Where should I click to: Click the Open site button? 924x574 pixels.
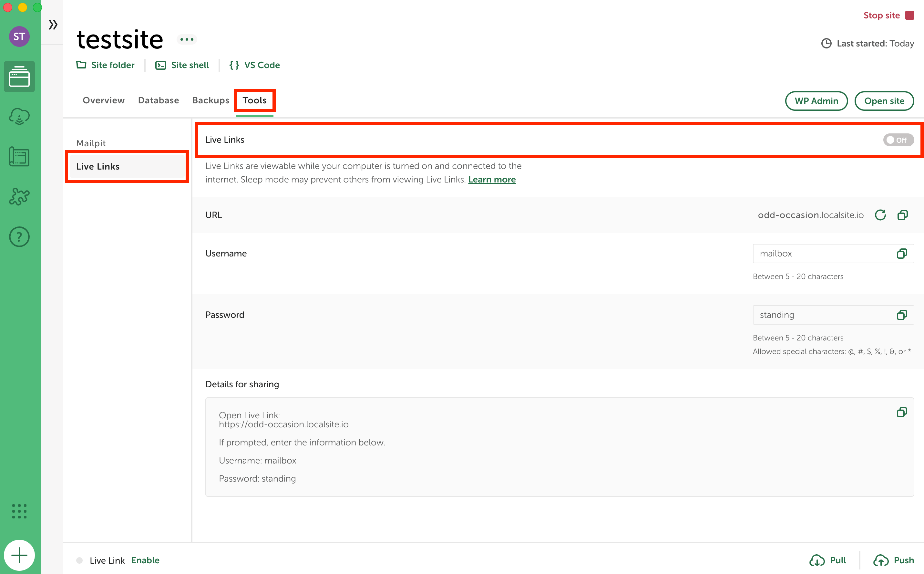pos(884,101)
